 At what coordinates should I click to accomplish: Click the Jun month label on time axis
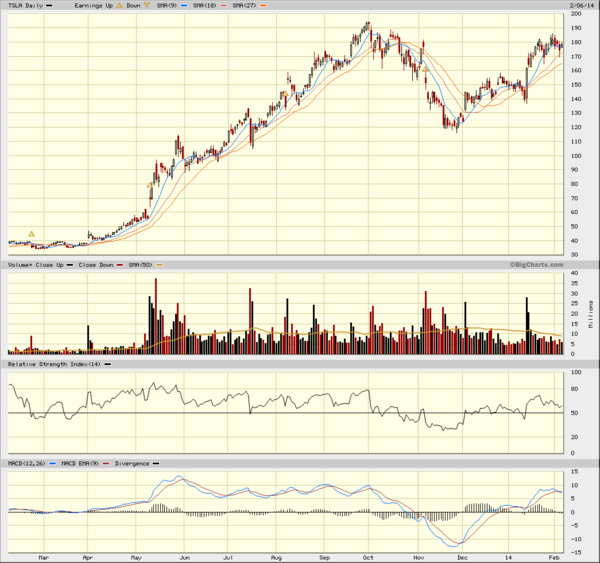[184, 558]
